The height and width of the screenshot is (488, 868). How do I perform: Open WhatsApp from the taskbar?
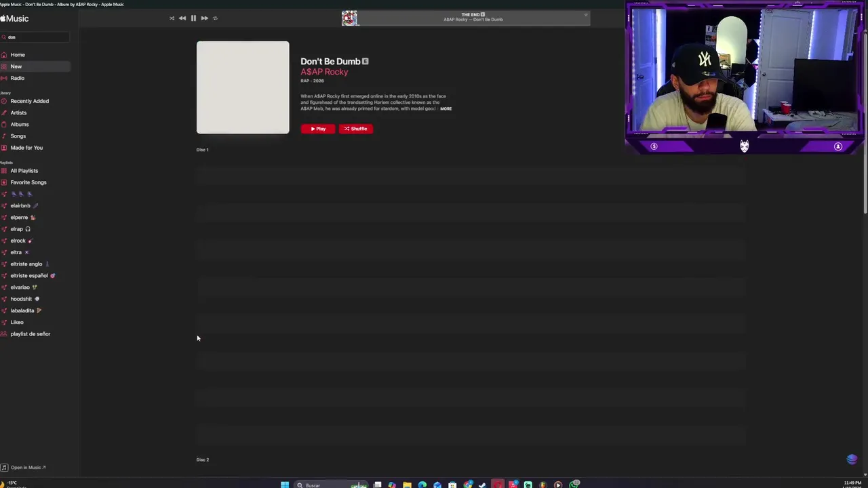tap(574, 484)
